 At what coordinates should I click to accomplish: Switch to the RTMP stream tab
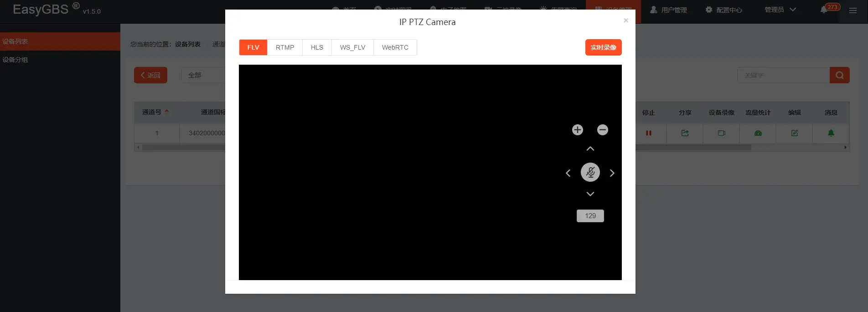pos(285,47)
